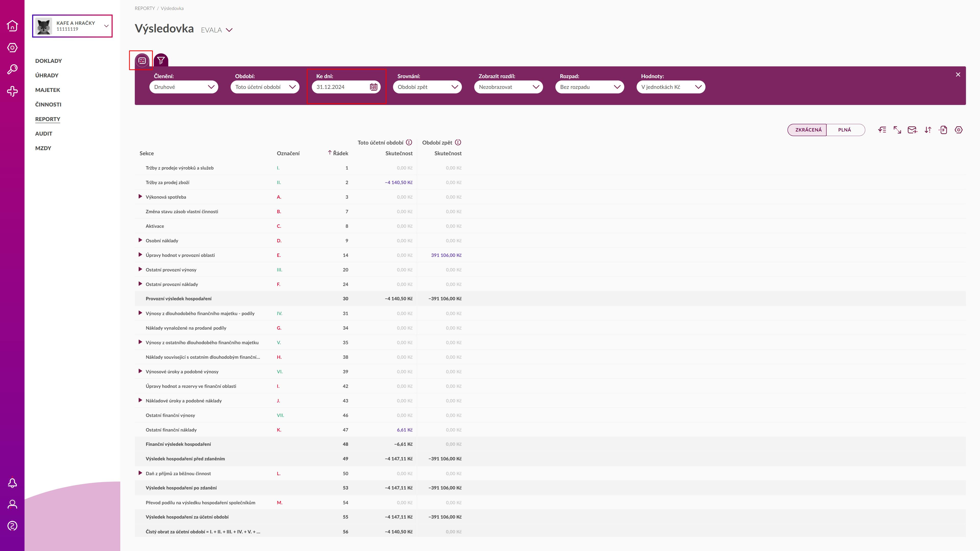Open the DOKLADY menu
The height and width of the screenshot is (551, 980).
[x=48, y=61]
